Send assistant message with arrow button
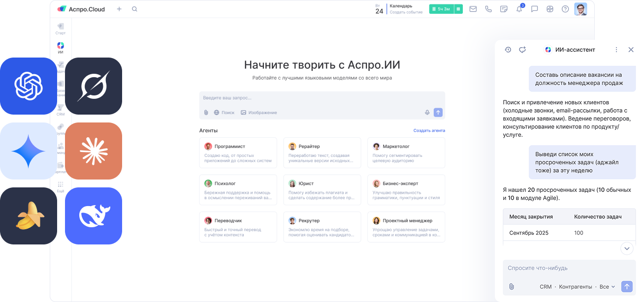The width and height of the screenshot is (644, 302). (x=627, y=287)
